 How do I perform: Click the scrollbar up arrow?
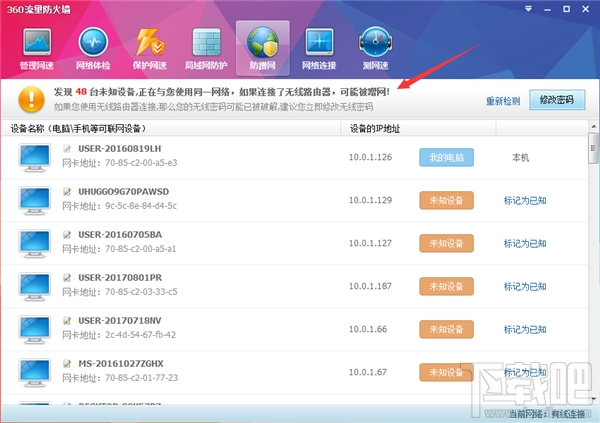[x=593, y=126]
